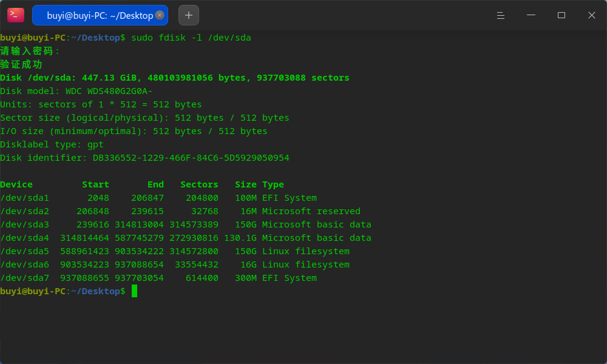The image size is (607, 364).
Task: Click the /dev/sda1 device row
Action: click(x=158, y=198)
